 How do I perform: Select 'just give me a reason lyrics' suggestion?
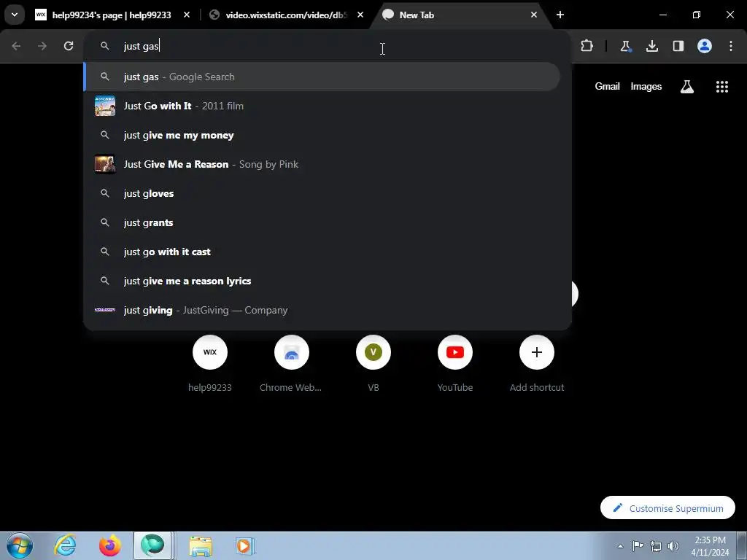[x=322, y=281]
